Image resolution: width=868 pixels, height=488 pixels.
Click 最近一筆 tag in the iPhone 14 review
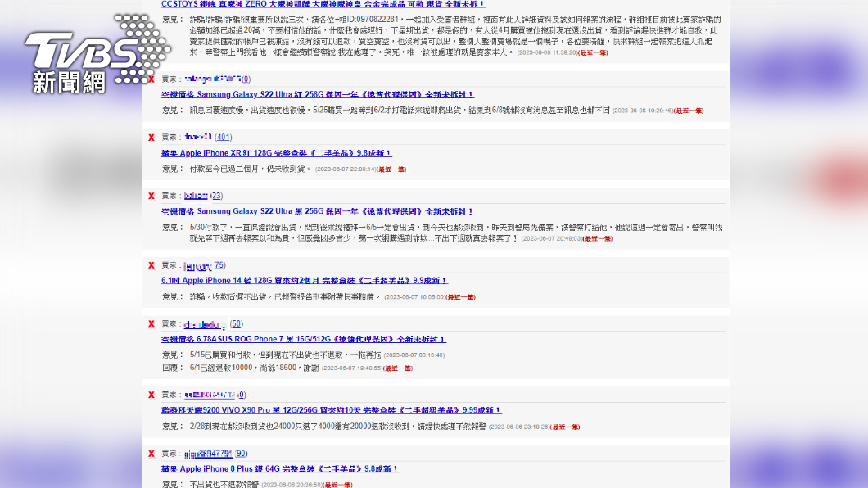tap(460, 297)
